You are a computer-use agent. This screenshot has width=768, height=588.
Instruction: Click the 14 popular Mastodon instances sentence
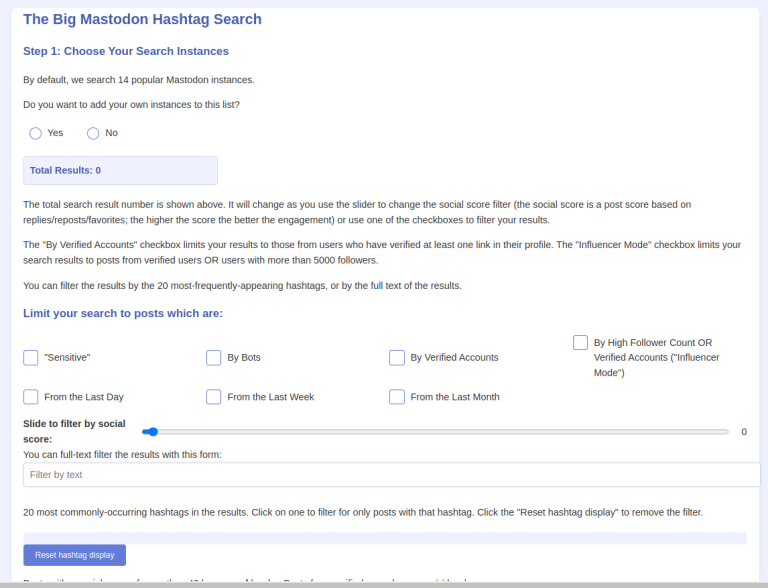click(139, 80)
